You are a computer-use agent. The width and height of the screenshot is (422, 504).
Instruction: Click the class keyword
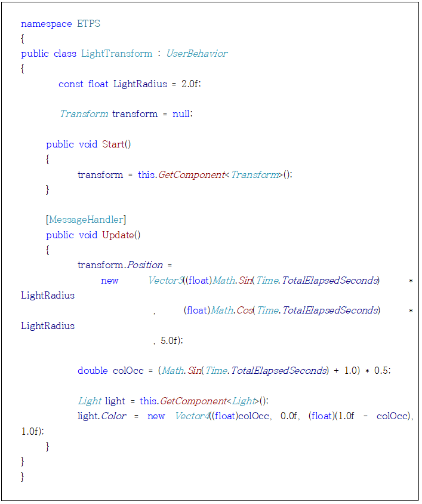pyautogui.click(x=65, y=54)
